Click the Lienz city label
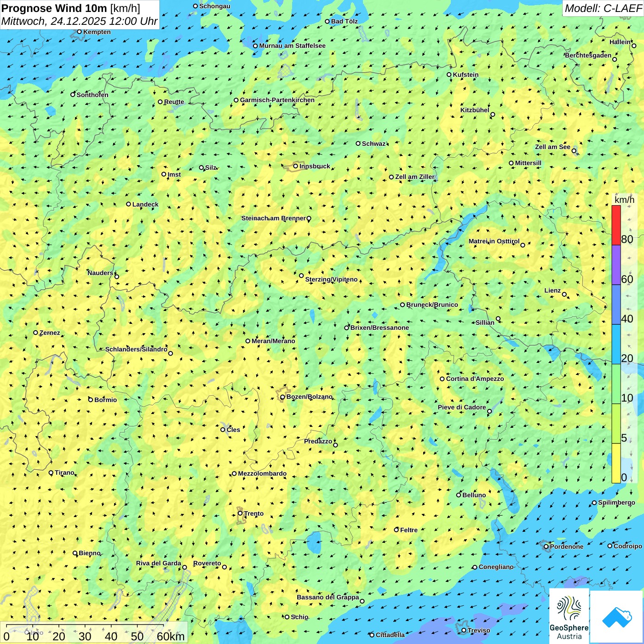 pos(552,290)
